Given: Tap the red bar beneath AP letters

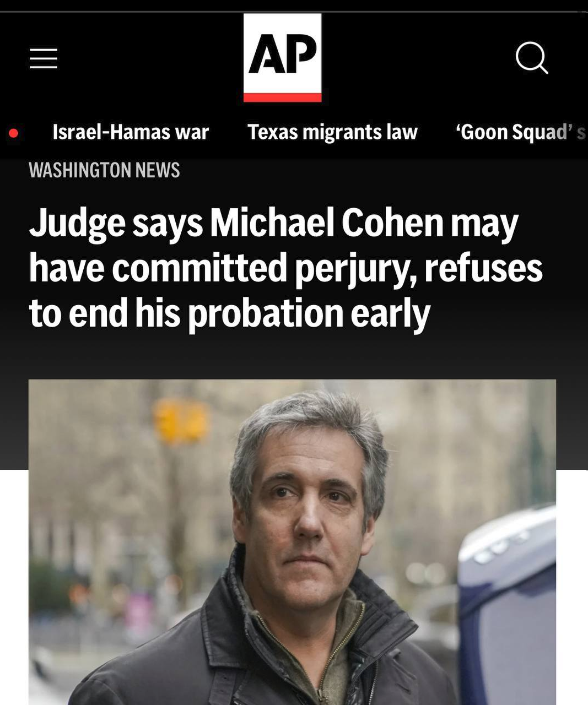Looking at the screenshot, I should click(282, 97).
